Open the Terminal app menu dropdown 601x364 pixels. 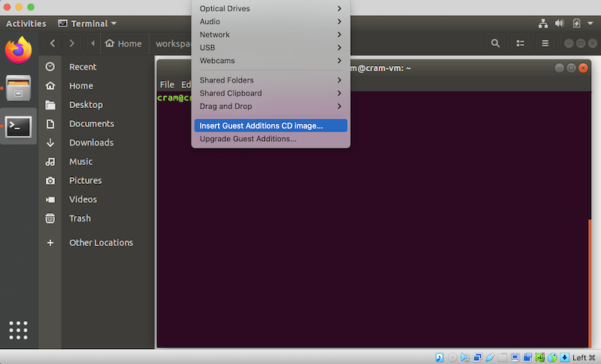86,23
